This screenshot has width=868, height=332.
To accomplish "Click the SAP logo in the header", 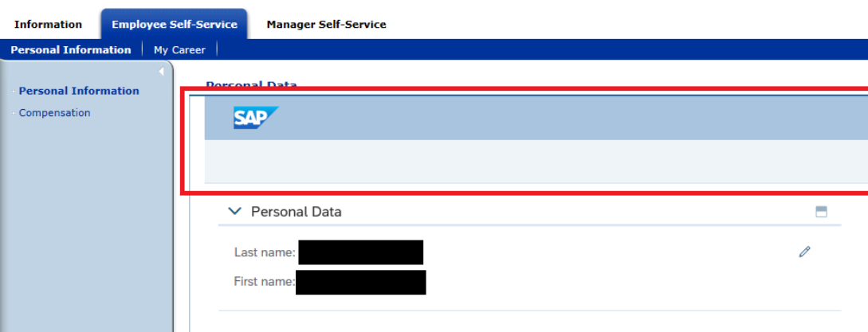I will [256, 117].
